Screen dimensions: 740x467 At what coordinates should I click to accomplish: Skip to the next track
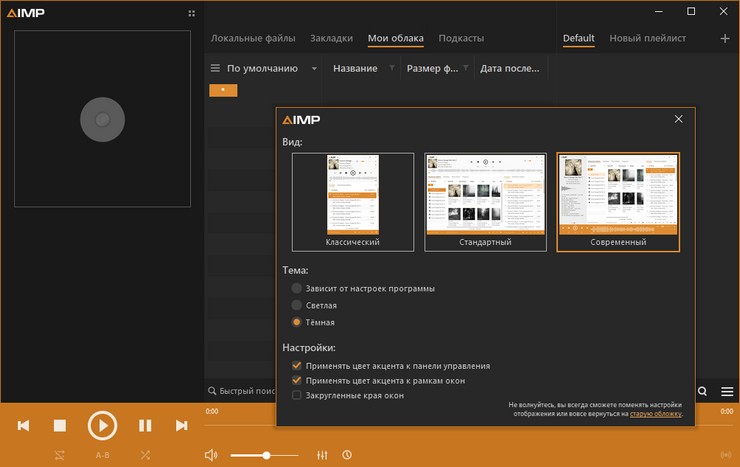[x=181, y=425]
